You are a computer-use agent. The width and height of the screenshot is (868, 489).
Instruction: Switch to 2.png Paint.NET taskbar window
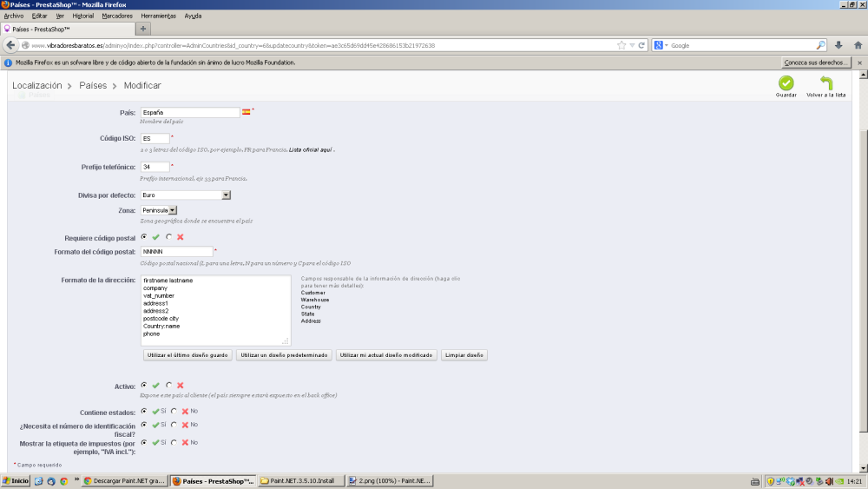[x=390, y=480]
